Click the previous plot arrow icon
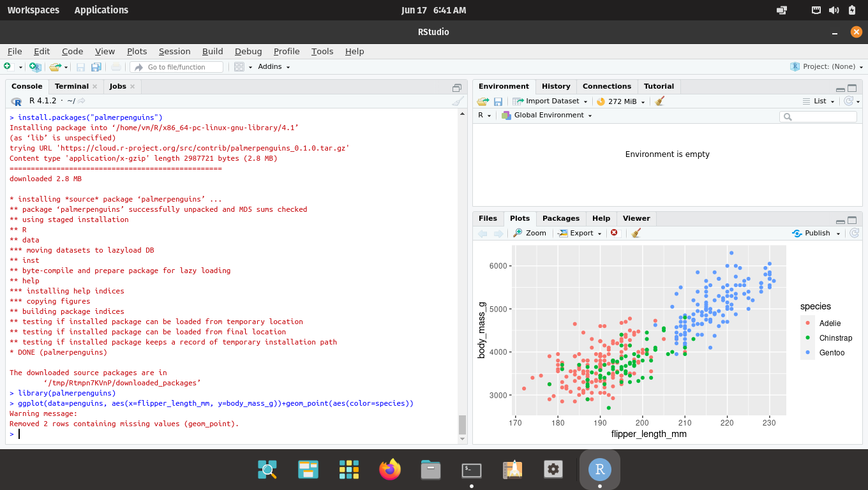Screen dimensions: 868x490 pos(483,233)
